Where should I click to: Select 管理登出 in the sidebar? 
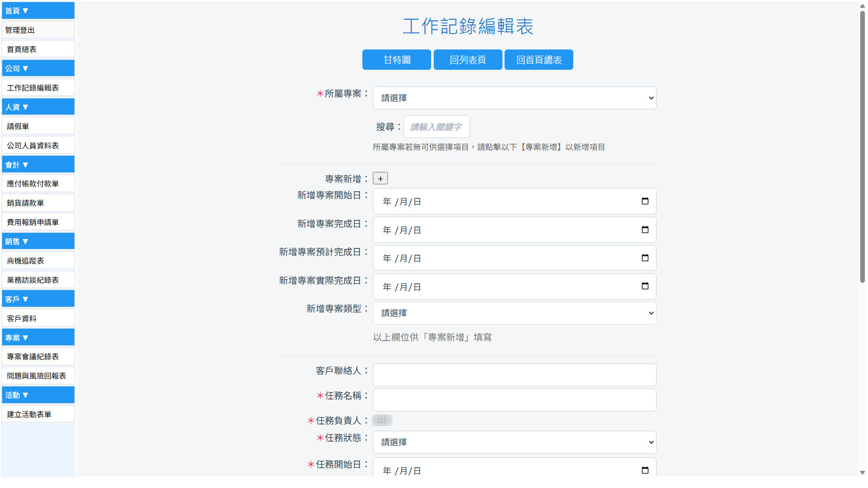coord(38,30)
